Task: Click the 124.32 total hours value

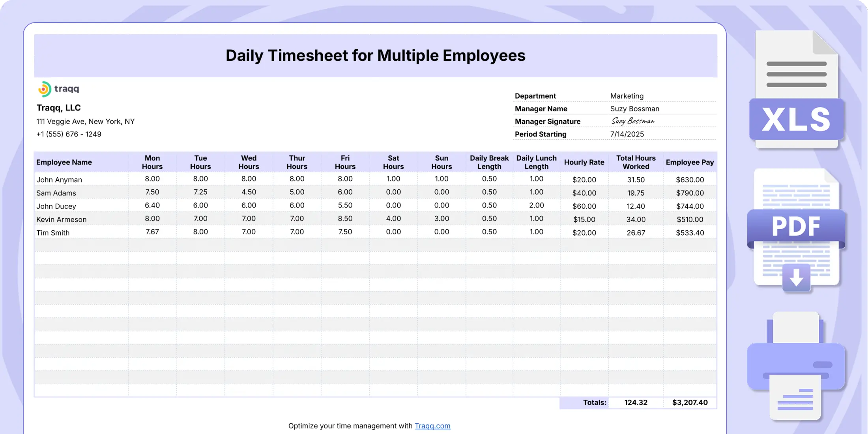Action: pos(636,402)
